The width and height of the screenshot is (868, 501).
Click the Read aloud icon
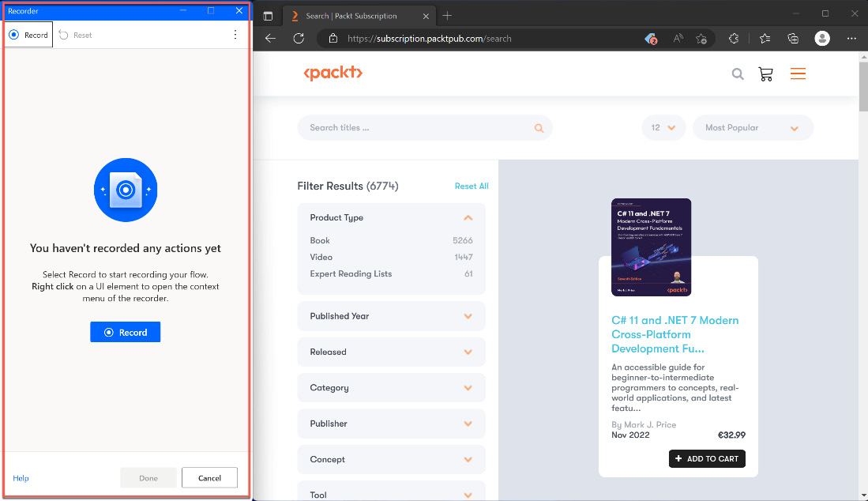(x=678, y=38)
